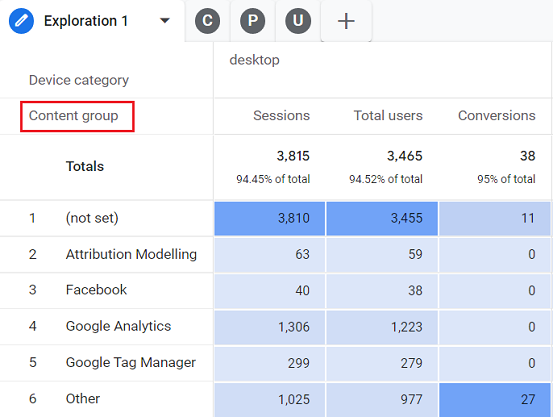Click the Conversions column header
This screenshot has width=553, height=417.
click(x=497, y=116)
